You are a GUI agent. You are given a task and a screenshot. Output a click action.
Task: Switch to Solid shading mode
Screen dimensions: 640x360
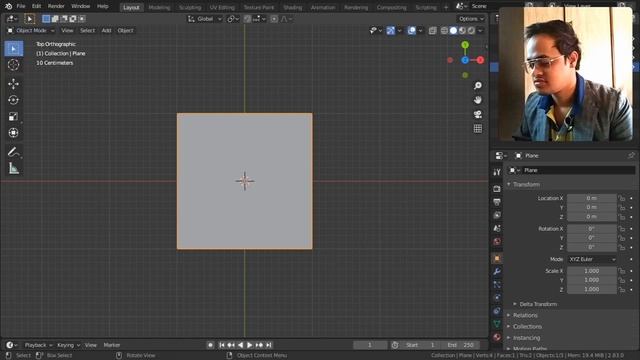tap(453, 31)
